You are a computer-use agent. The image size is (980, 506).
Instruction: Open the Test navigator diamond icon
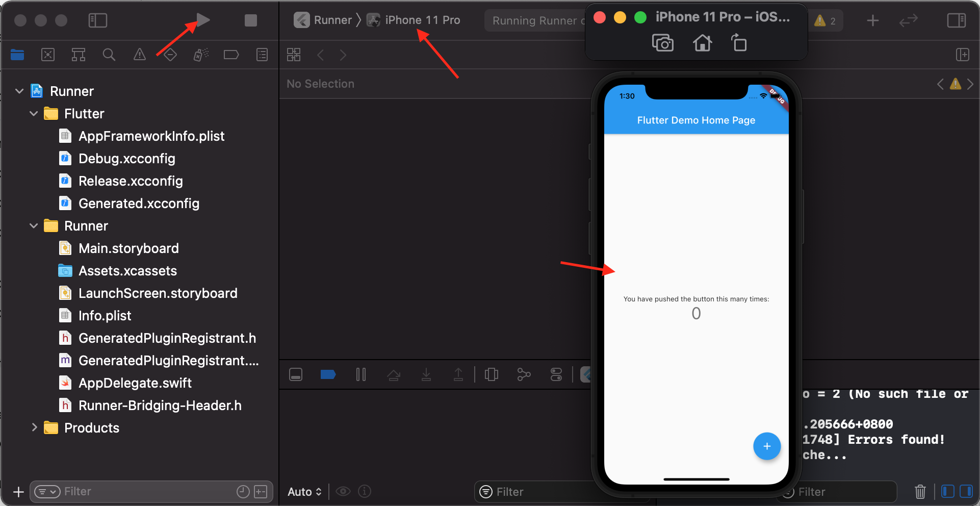point(170,55)
